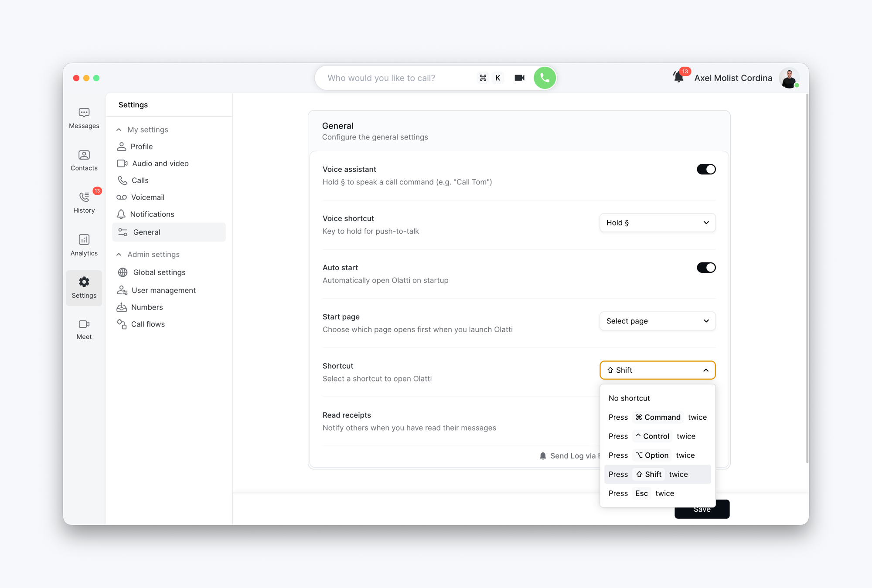The image size is (872, 588).
Task: Open the Start page Select page dropdown
Action: [x=657, y=321]
